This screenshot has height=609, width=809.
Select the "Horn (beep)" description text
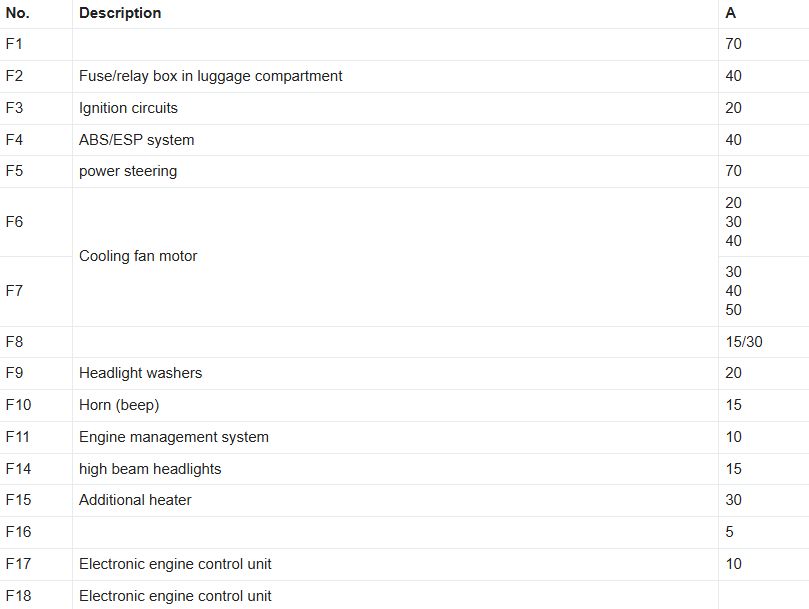coord(119,405)
